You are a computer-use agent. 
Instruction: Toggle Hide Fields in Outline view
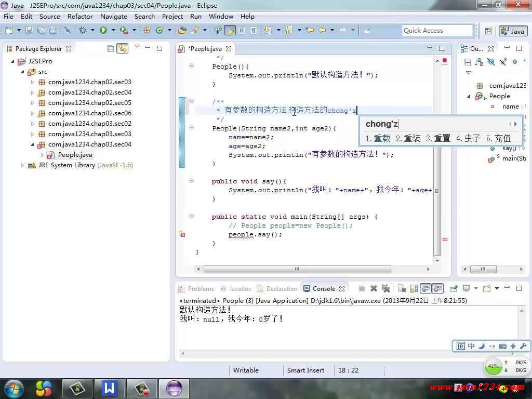tap(491, 62)
